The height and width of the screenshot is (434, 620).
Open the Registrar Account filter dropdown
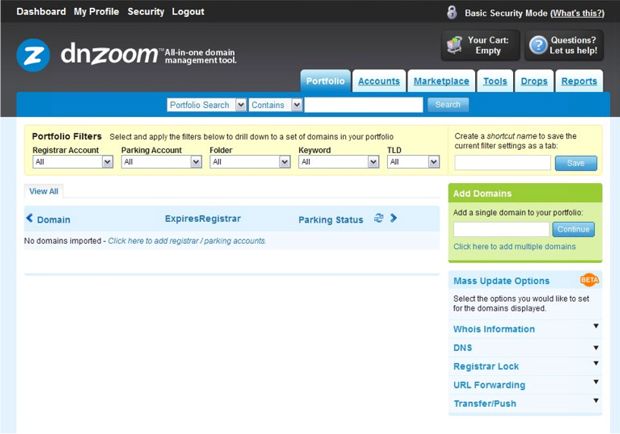73,162
